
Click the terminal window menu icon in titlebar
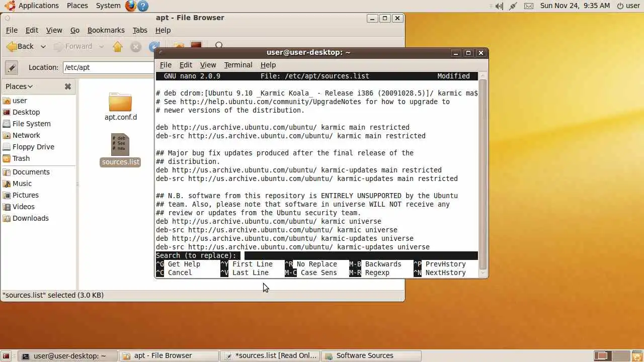click(161, 52)
